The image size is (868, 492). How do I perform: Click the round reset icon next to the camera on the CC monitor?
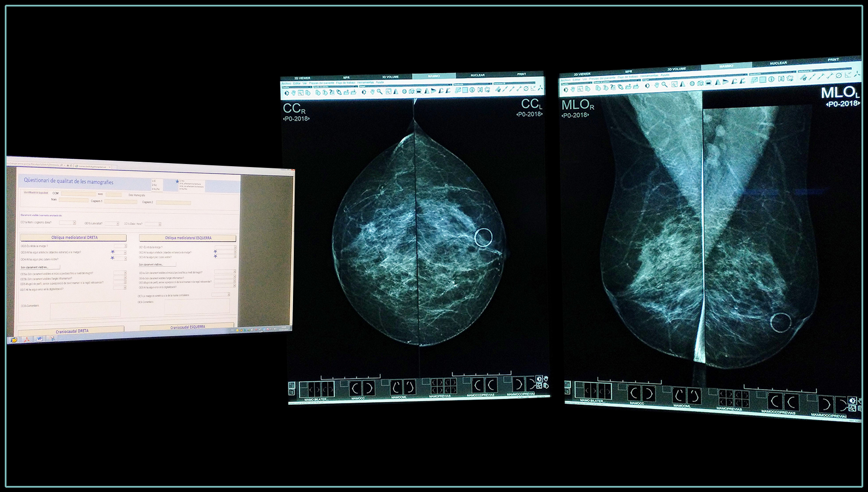[x=404, y=91]
